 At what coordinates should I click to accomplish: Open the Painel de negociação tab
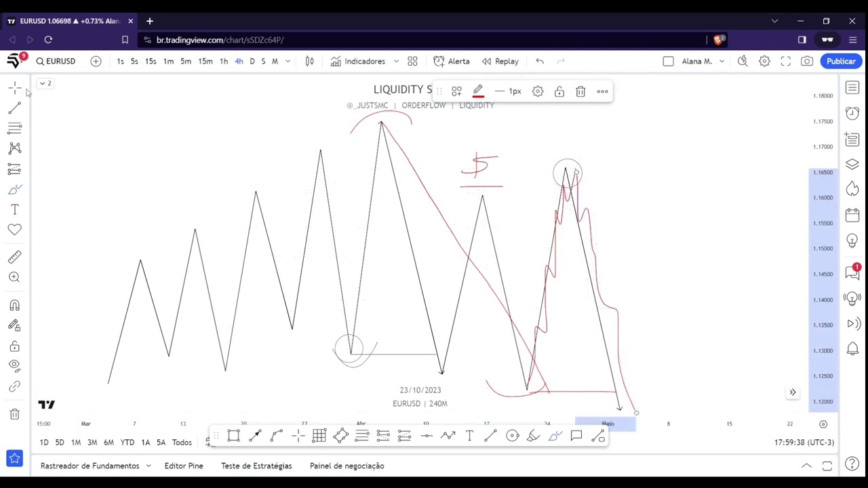tap(347, 466)
